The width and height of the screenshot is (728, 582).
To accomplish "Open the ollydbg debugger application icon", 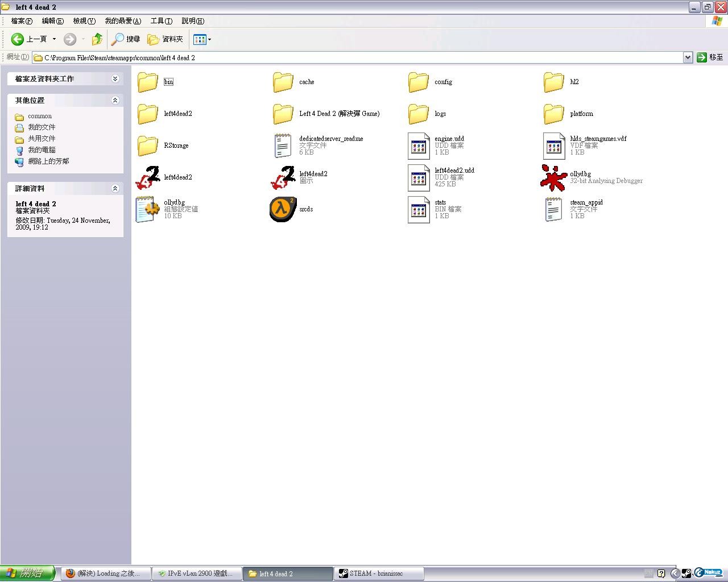I will tap(553, 177).
